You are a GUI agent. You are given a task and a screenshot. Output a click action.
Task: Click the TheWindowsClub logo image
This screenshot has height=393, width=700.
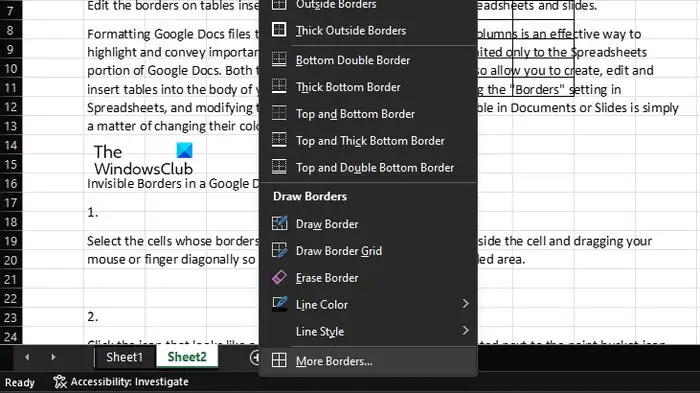tap(143, 159)
